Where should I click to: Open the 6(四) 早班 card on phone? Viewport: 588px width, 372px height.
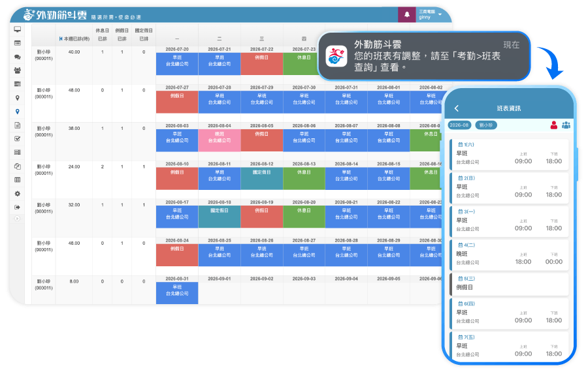coord(509,313)
